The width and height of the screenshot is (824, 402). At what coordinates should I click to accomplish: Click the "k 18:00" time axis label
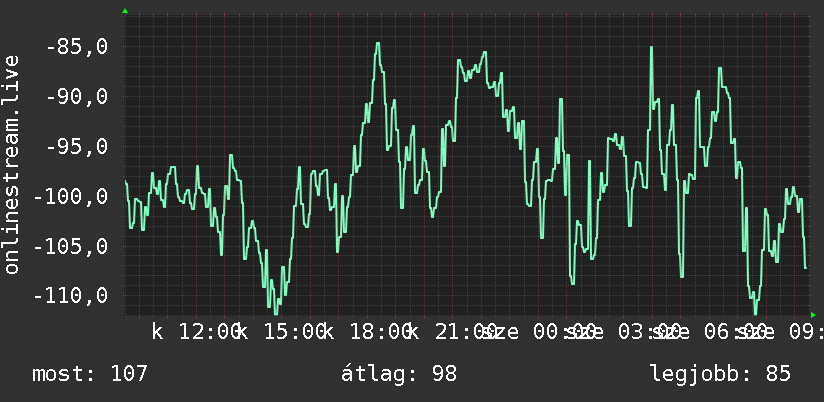coord(367,332)
